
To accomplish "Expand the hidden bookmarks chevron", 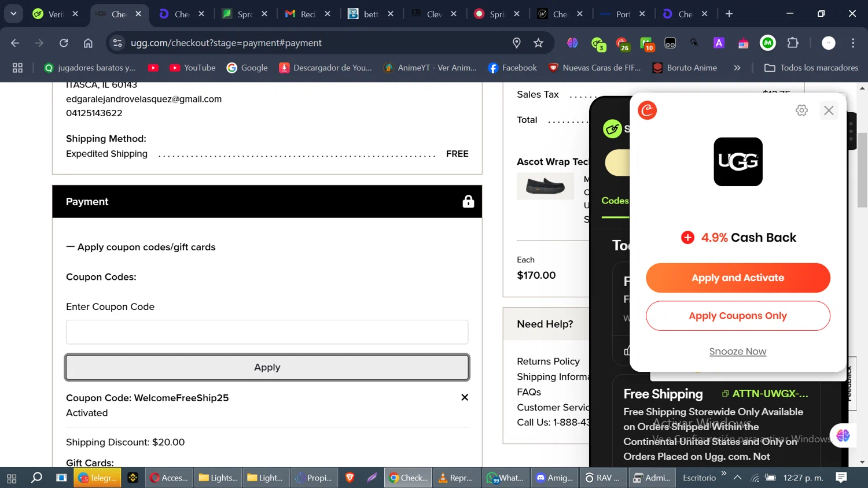I will 737,68.
